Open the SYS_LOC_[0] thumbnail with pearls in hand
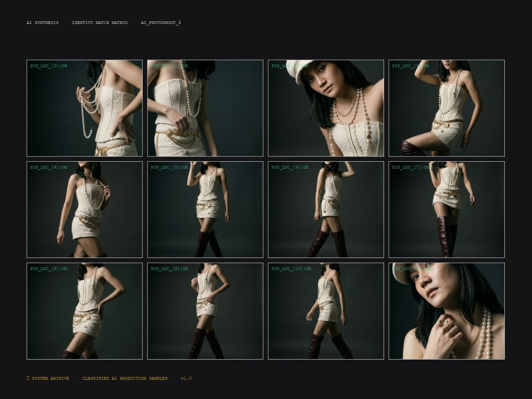 click(85, 108)
